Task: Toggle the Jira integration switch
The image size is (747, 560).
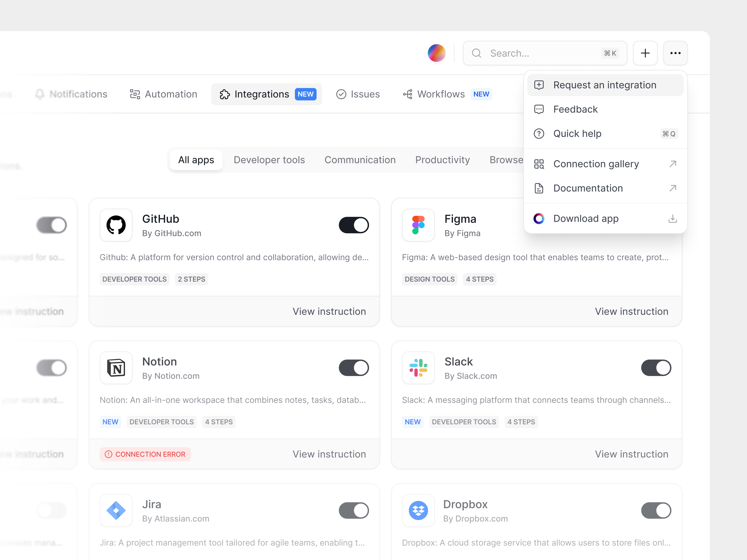Action: click(x=354, y=510)
